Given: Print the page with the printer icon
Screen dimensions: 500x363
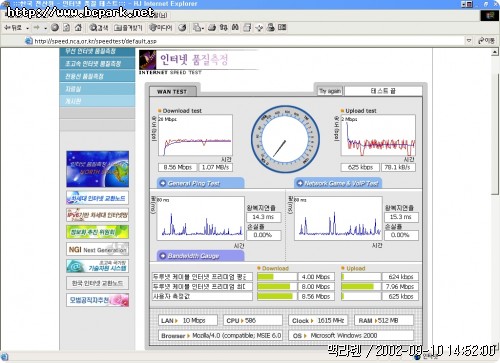Looking at the screenshot, I should [x=212, y=28].
